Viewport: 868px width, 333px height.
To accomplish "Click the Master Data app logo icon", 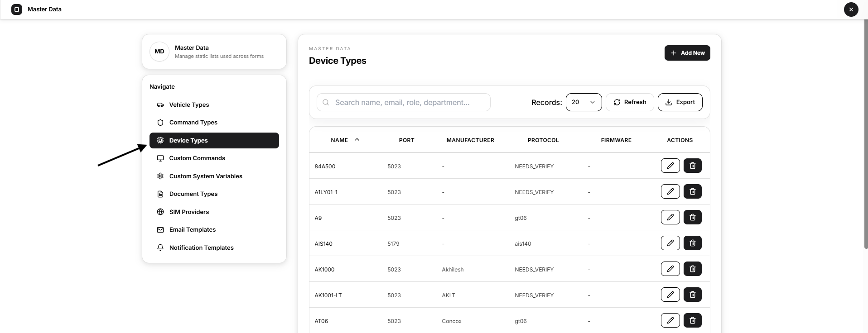I will pyautogui.click(x=17, y=9).
